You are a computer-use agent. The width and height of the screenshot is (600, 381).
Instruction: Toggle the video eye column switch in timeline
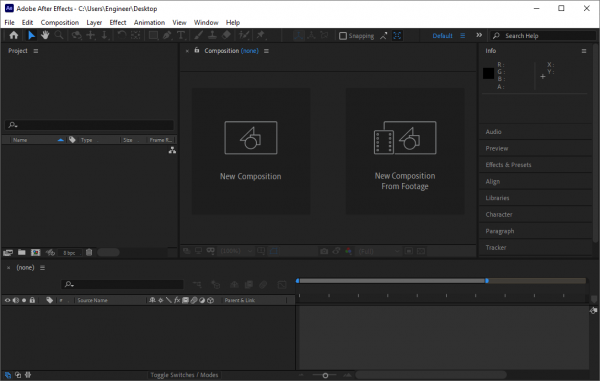(7, 300)
